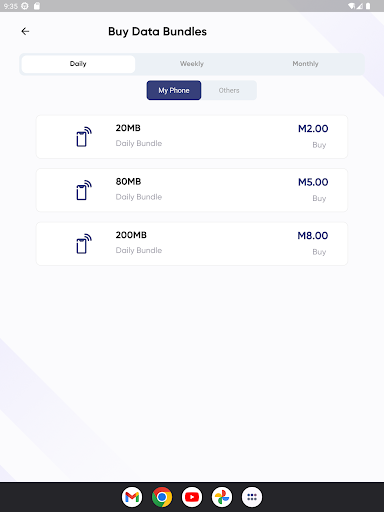Viewport: 384px width, 512px height.
Task: Select the Daily tab
Action: (x=78, y=64)
